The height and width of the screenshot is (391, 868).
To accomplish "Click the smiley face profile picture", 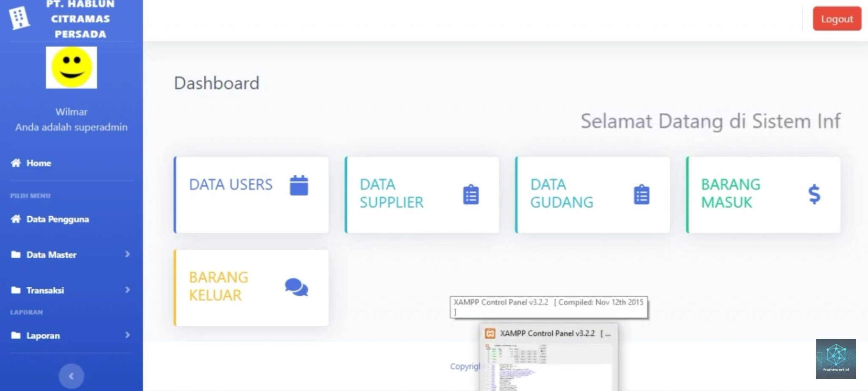I will [x=71, y=68].
